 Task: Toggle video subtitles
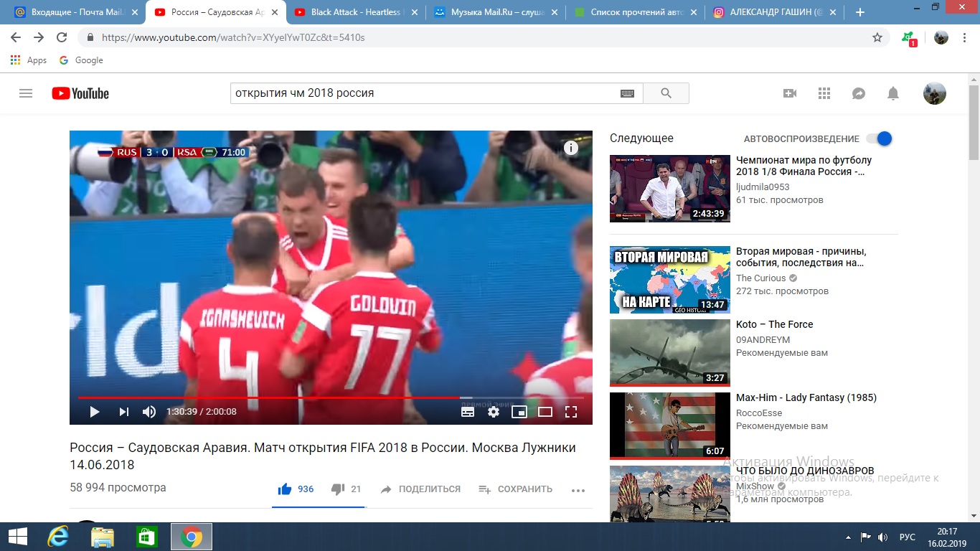[x=467, y=412]
